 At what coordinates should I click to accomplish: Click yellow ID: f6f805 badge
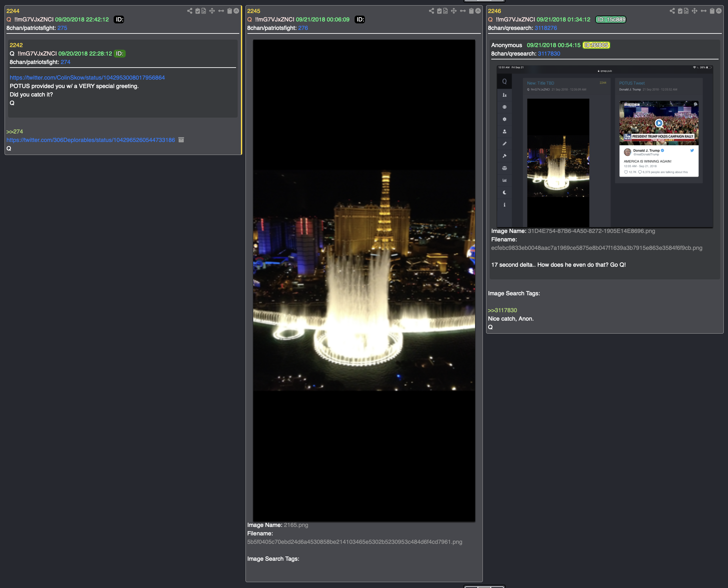[x=596, y=45]
